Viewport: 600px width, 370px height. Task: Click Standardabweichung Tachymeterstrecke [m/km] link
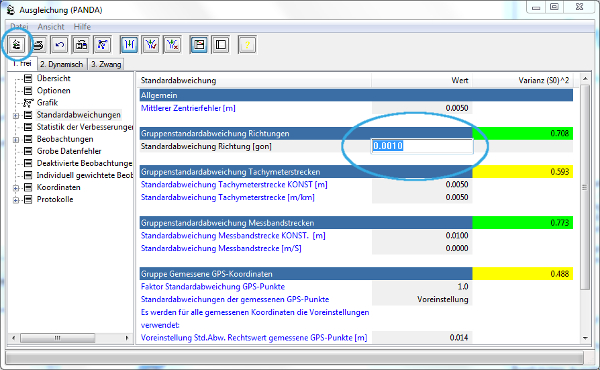pyautogui.click(x=228, y=197)
